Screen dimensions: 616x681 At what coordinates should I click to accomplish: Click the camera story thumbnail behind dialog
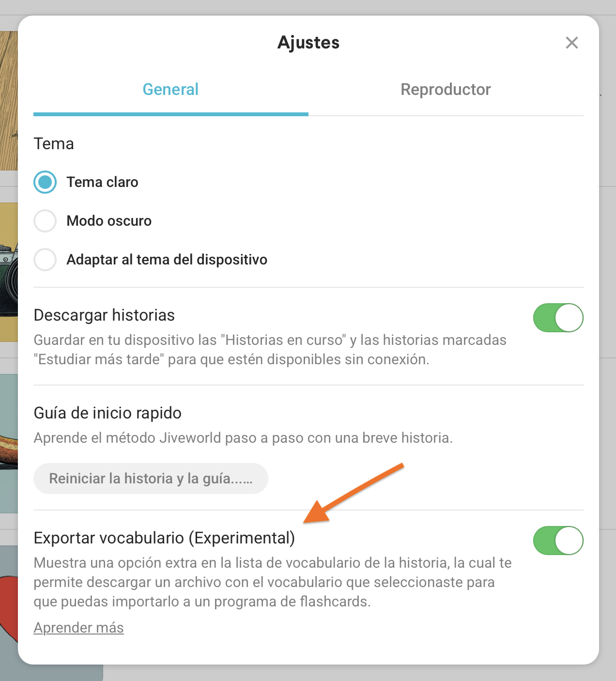click(x=9, y=272)
